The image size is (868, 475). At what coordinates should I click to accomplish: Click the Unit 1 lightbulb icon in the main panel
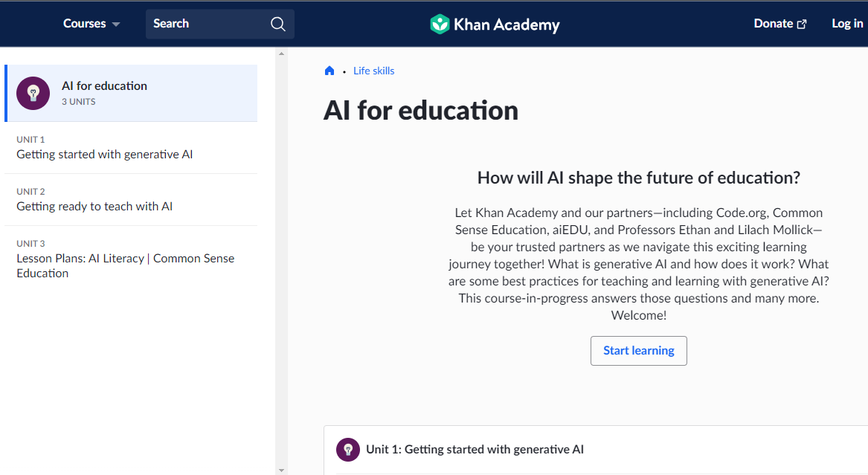(x=348, y=450)
